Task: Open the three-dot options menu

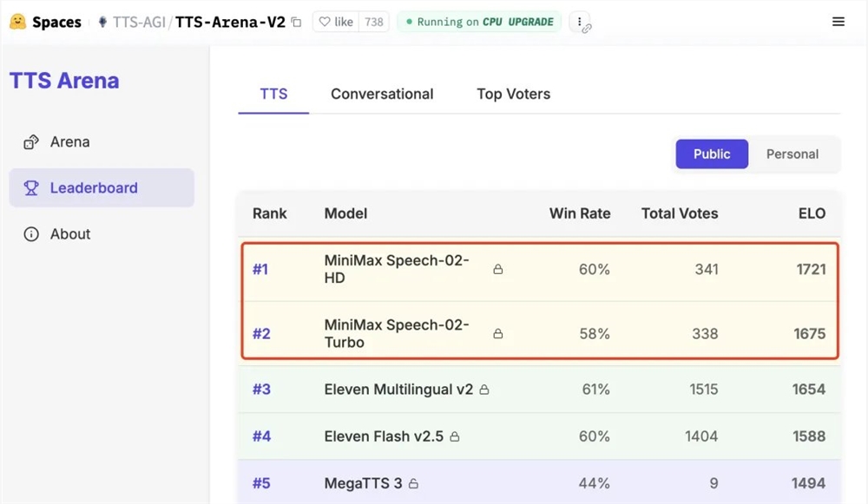Action: click(x=580, y=22)
